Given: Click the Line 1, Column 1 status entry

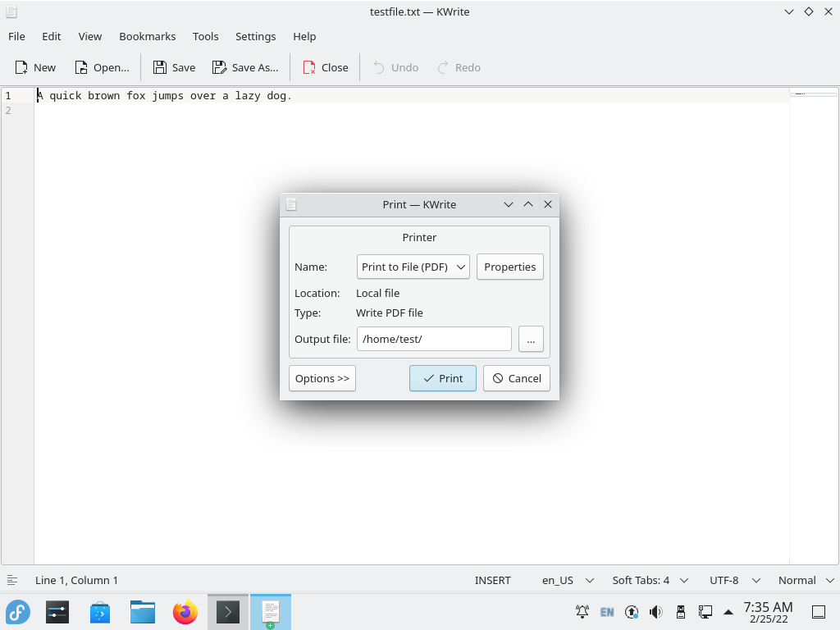Looking at the screenshot, I should click(x=76, y=580).
